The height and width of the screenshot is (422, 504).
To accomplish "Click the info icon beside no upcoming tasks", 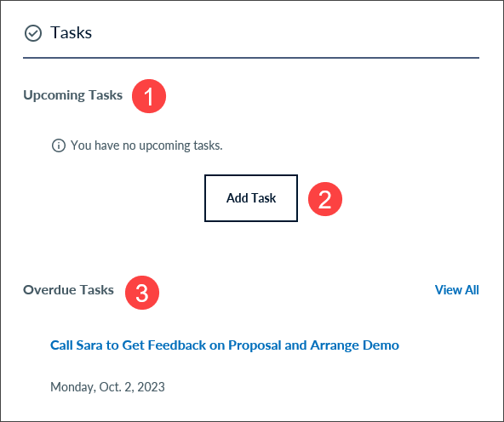I will (59, 145).
